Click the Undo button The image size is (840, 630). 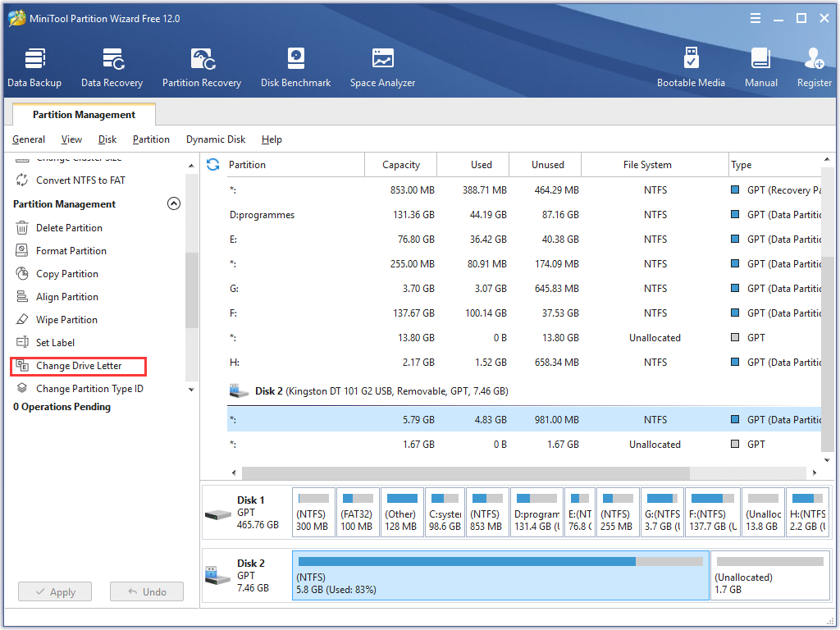[147, 591]
